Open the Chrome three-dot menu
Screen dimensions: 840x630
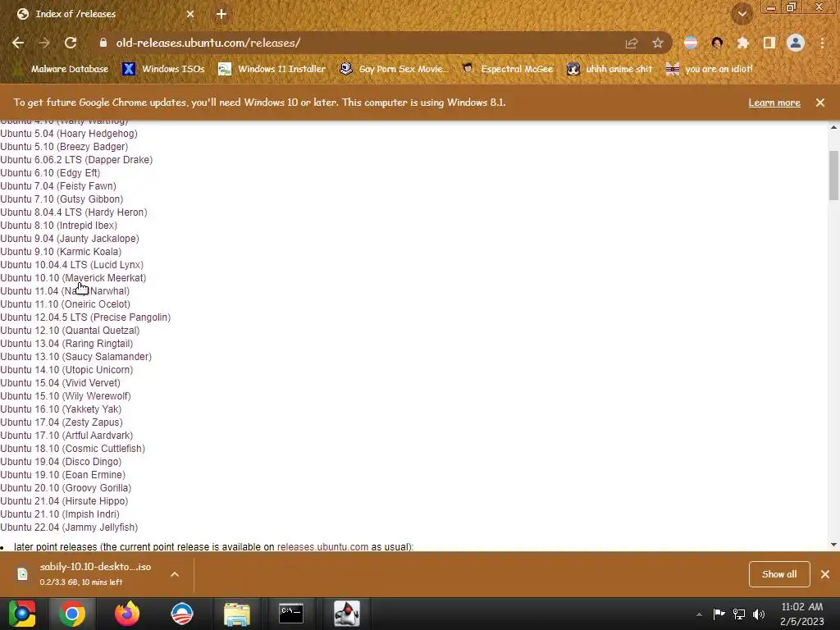822,43
